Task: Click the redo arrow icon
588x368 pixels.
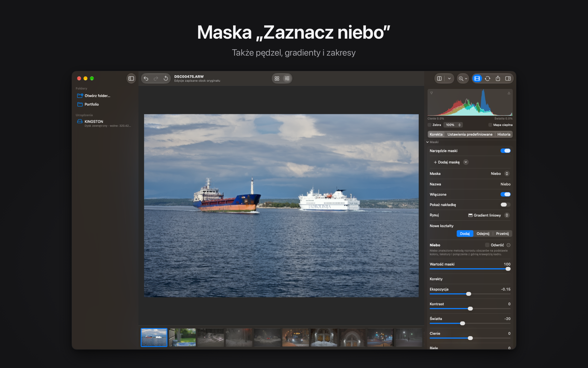Action: [x=156, y=78]
